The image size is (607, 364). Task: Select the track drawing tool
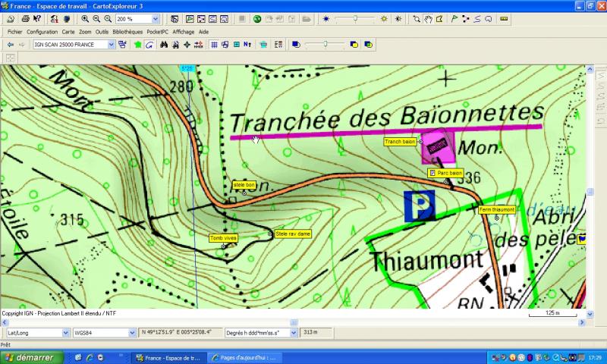click(477, 18)
